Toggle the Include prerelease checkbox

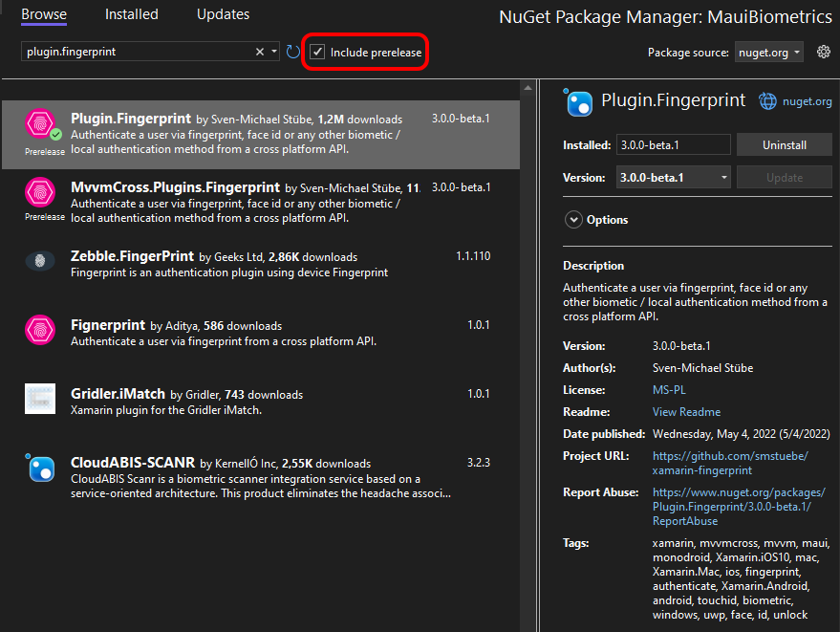click(317, 52)
